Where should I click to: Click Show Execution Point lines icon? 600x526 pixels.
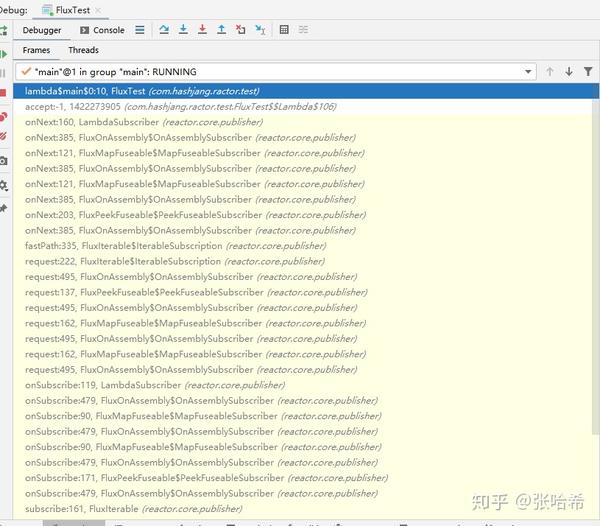pyautogui.click(x=140, y=30)
